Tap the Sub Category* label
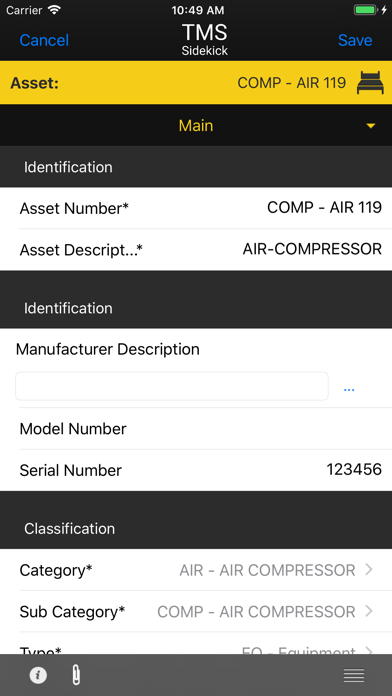The image size is (392, 696). click(x=72, y=612)
